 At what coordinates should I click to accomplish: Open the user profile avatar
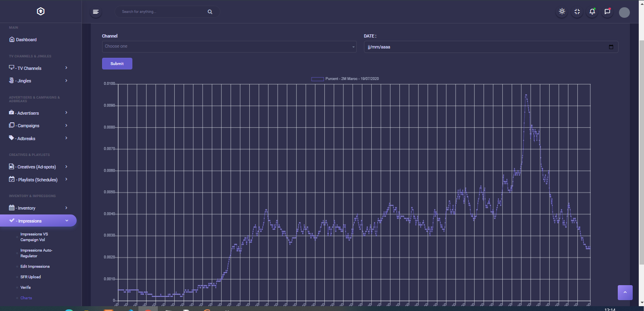pyautogui.click(x=624, y=13)
